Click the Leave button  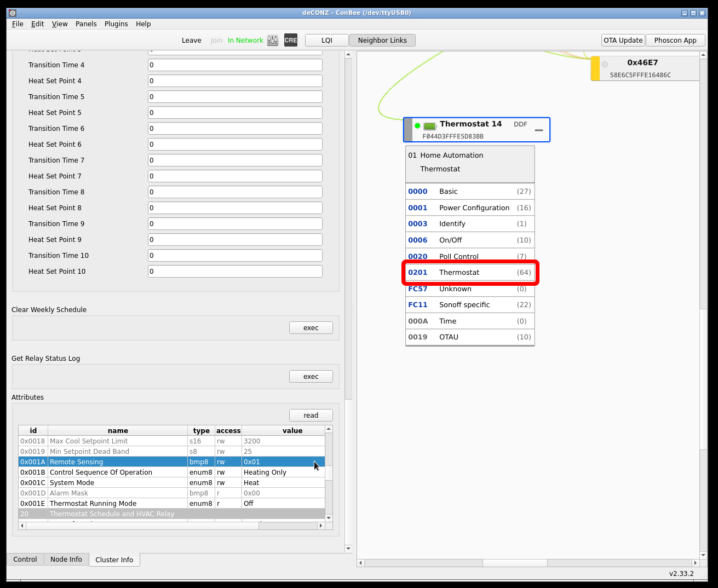pyautogui.click(x=192, y=41)
